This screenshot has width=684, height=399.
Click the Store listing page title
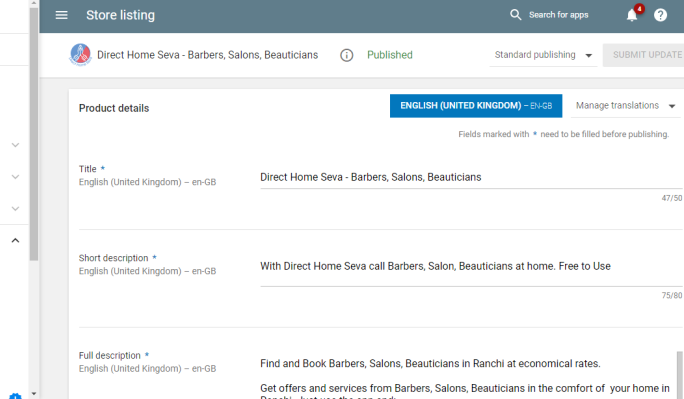(x=120, y=15)
